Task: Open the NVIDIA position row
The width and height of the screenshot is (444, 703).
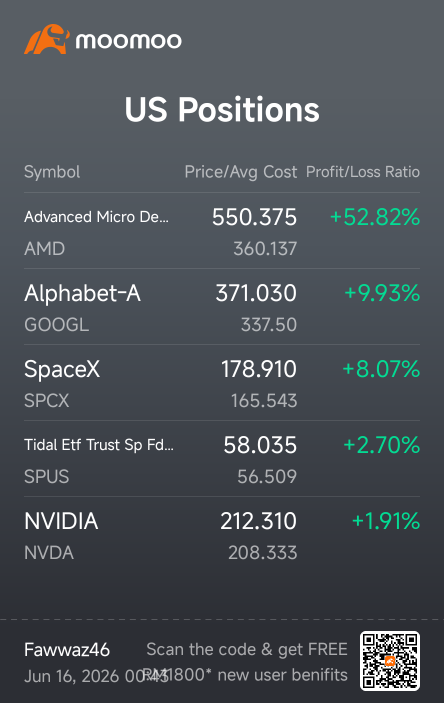Action: (222, 535)
